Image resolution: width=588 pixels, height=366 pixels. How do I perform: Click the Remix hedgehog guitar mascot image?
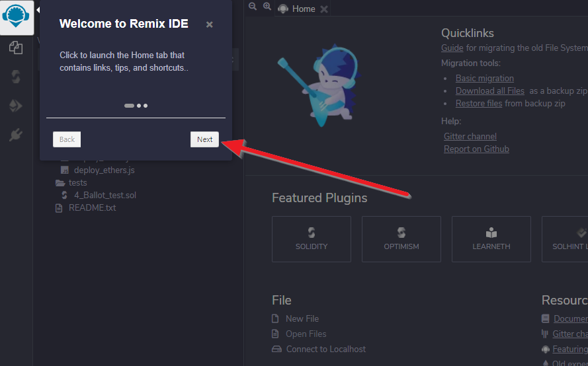[319, 86]
